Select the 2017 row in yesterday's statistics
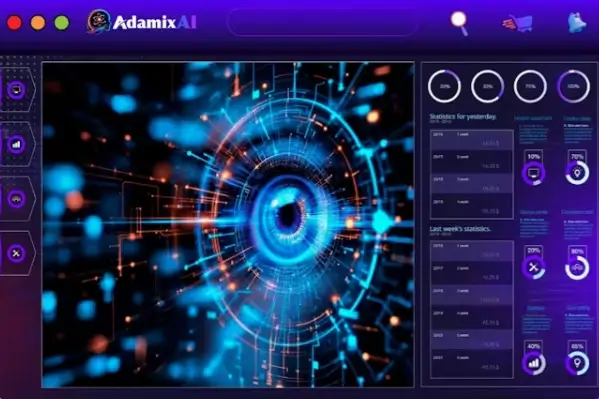The height and width of the screenshot is (399, 599). (x=472, y=162)
